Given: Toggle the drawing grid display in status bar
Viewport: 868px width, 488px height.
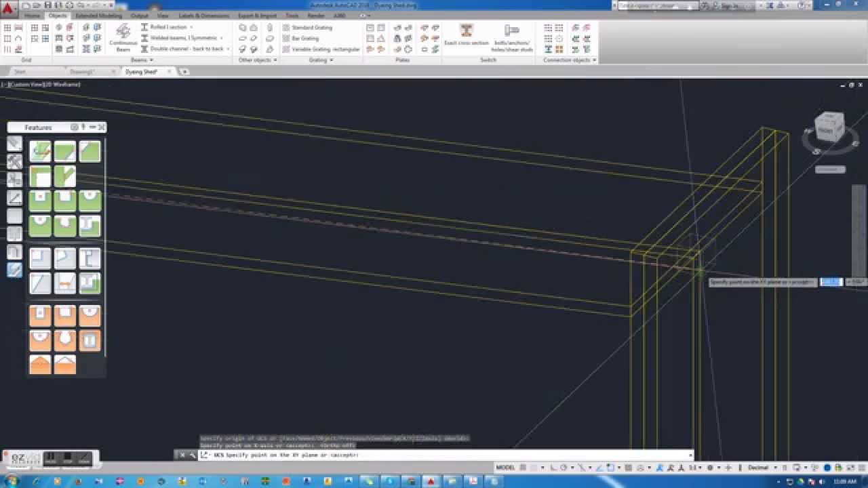Looking at the screenshot, I should click(524, 468).
